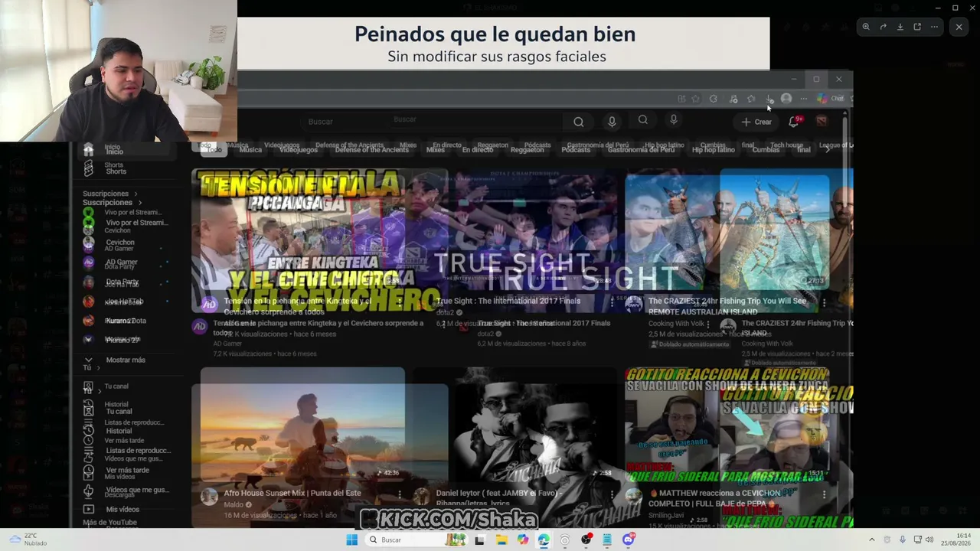Open the browser favorites list icon
Viewport: 980px width, 551px height.
point(751,99)
